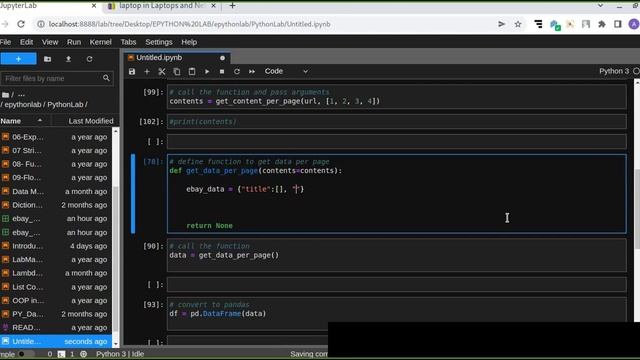Open List Co... notebook in file list
Screen dimensions: 640x360
coord(56,287)
